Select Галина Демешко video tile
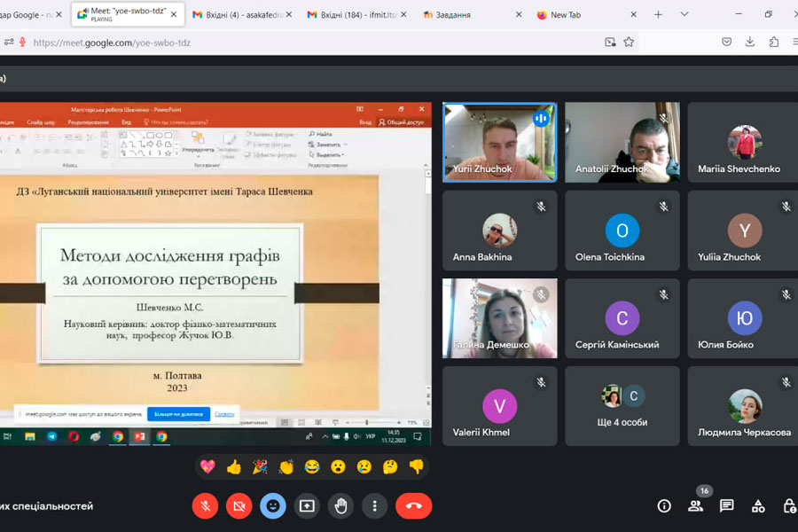The height and width of the screenshot is (532, 798). tap(500, 318)
